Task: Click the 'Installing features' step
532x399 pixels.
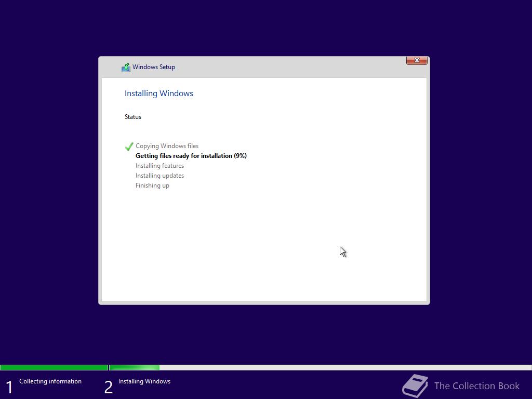Action: [160, 166]
